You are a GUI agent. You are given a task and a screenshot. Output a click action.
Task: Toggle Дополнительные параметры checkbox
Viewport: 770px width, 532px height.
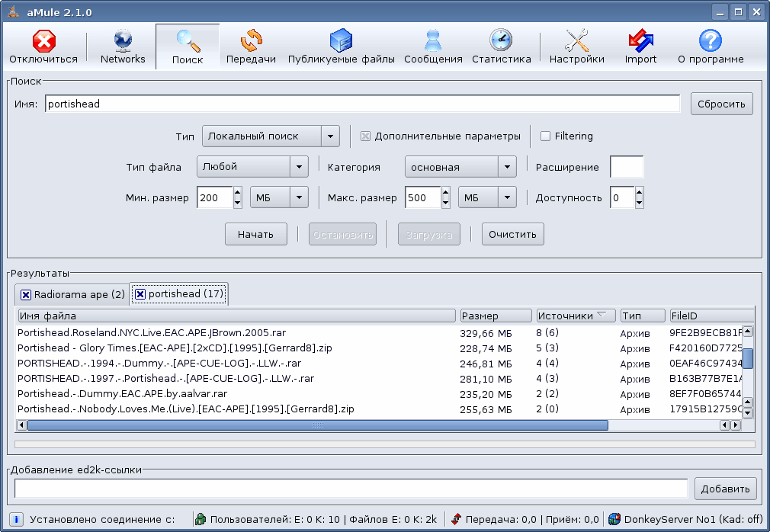366,136
